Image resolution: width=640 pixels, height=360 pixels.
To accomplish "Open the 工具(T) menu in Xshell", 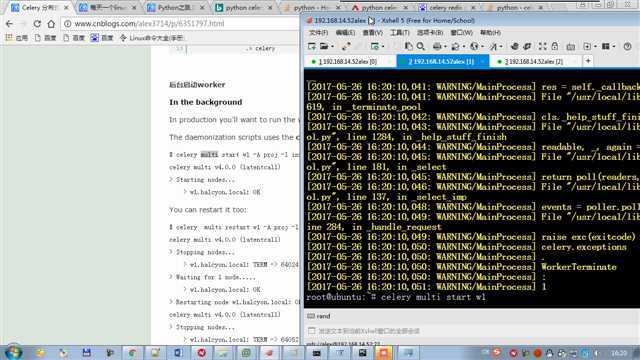I will (399, 33).
